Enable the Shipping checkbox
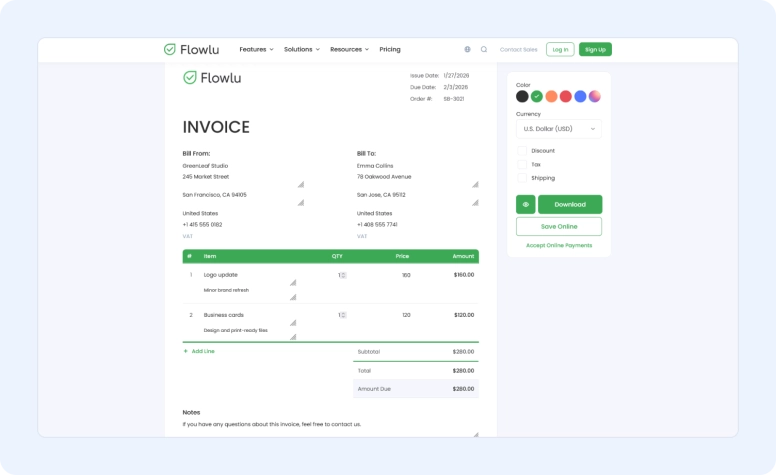 click(522, 178)
